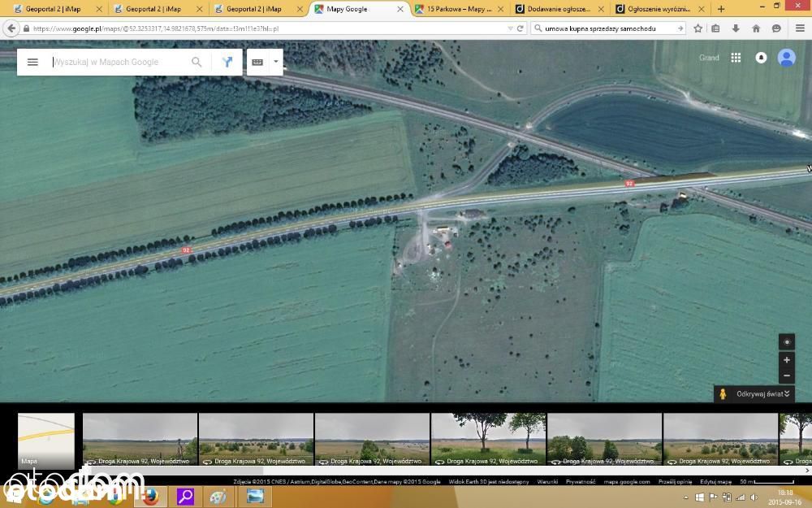Close the Mapy Google tab

point(400,9)
